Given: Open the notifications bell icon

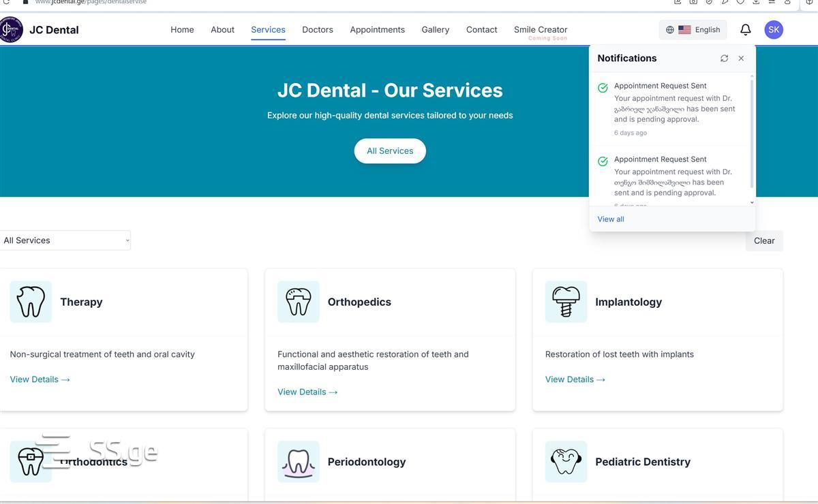Looking at the screenshot, I should pos(746,29).
